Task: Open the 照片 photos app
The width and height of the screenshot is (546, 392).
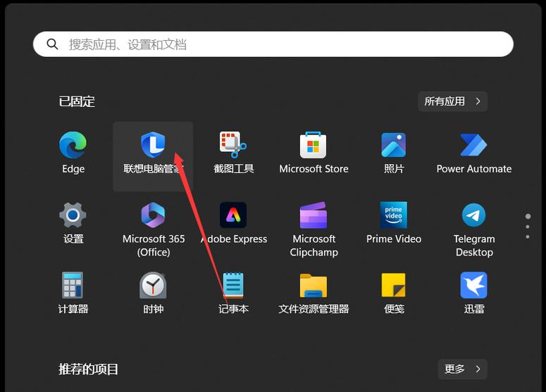Action: 394,152
